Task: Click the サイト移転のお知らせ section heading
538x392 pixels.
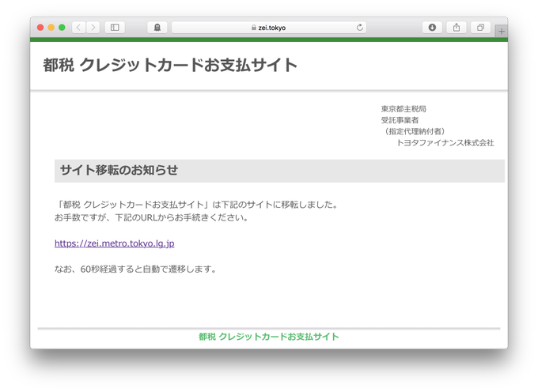Action: point(119,170)
